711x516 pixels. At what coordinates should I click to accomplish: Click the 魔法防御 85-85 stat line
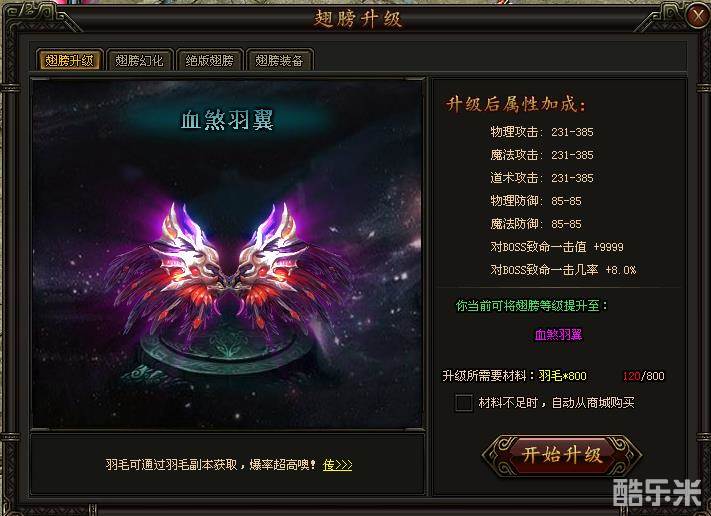(x=536, y=224)
